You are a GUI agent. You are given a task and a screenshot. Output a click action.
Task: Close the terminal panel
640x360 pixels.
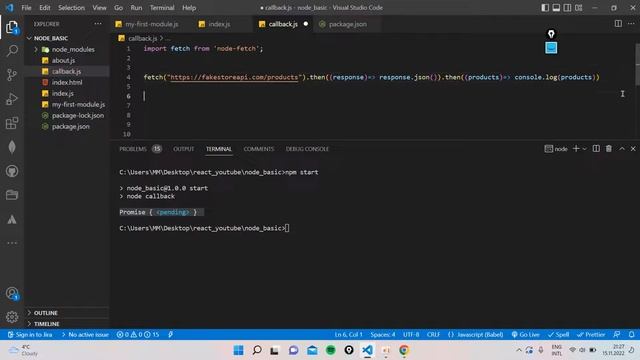[633, 149]
